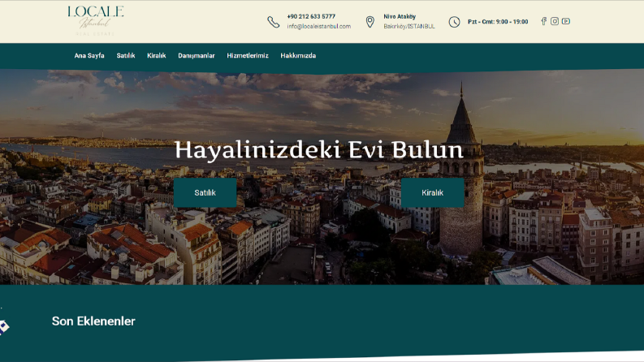Call the number +90 212 633 5777

[x=311, y=16]
